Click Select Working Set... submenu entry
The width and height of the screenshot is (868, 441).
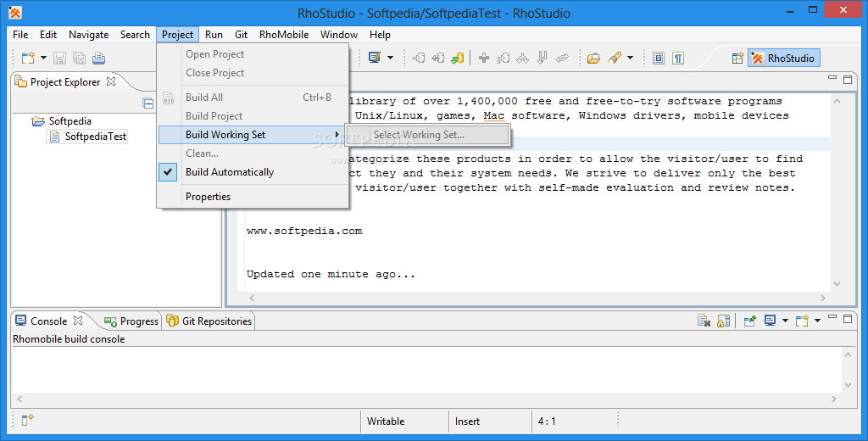point(427,135)
